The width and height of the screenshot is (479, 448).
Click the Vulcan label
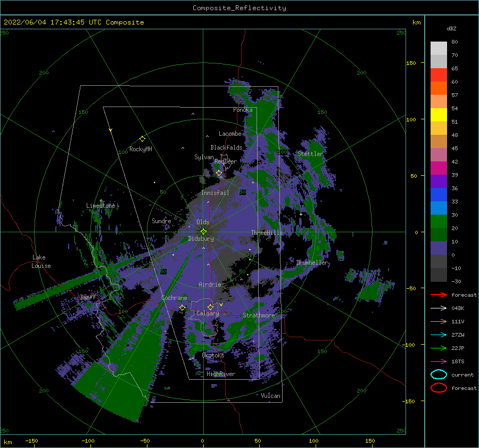click(x=270, y=396)
